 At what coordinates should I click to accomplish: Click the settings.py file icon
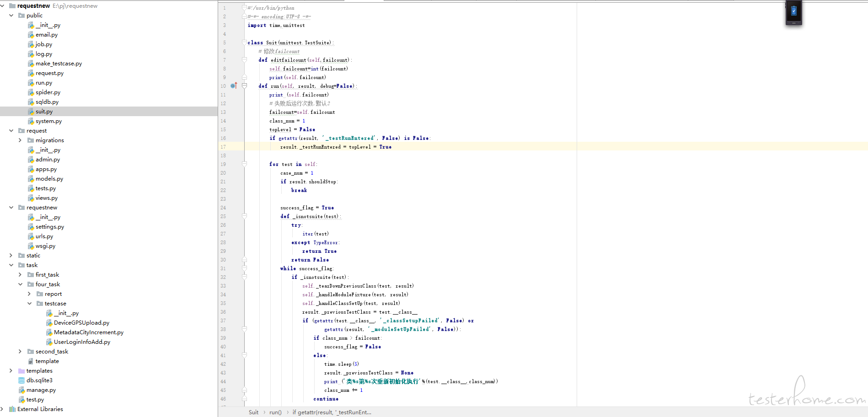(31, 227)
